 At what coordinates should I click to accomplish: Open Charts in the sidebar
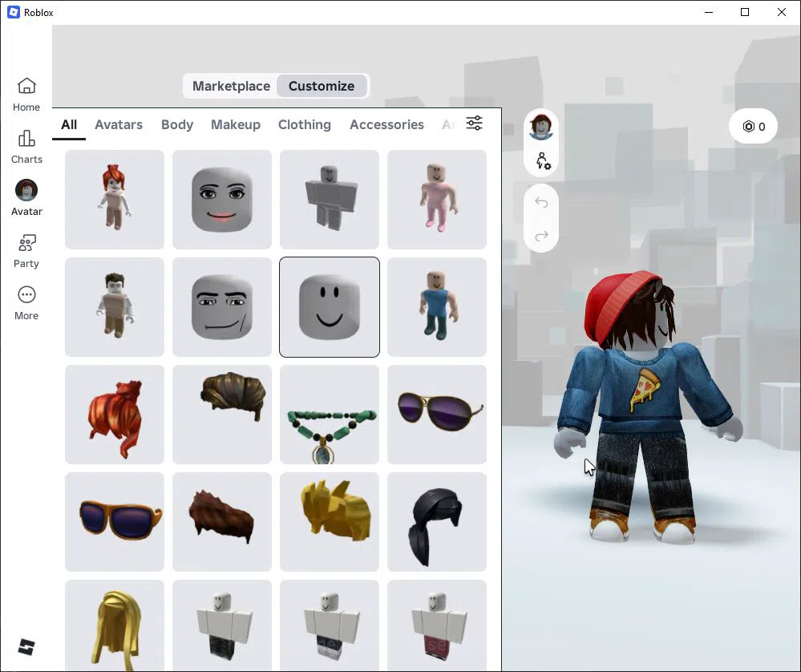coord(26,147)
